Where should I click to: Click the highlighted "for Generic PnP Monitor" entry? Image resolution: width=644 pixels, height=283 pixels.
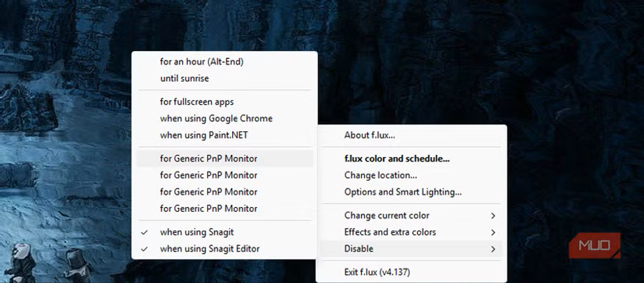coord(209,159)
